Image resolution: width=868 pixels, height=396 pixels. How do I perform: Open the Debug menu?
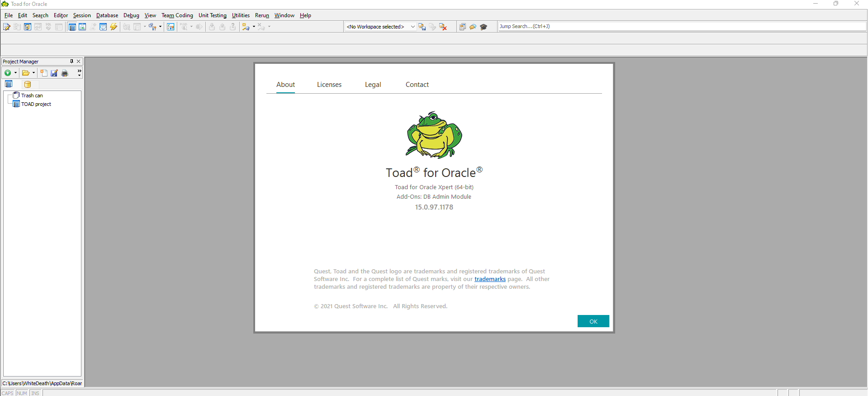131,15
